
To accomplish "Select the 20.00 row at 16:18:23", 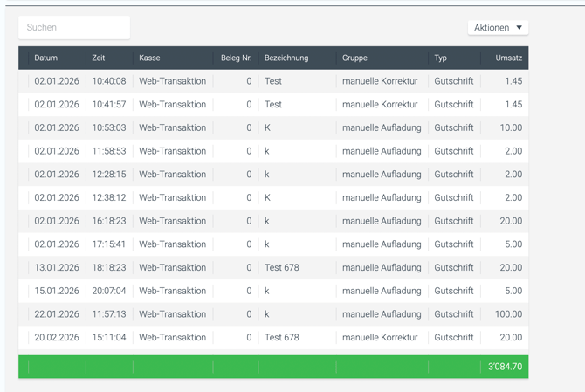I will click(x=272, y=221).
